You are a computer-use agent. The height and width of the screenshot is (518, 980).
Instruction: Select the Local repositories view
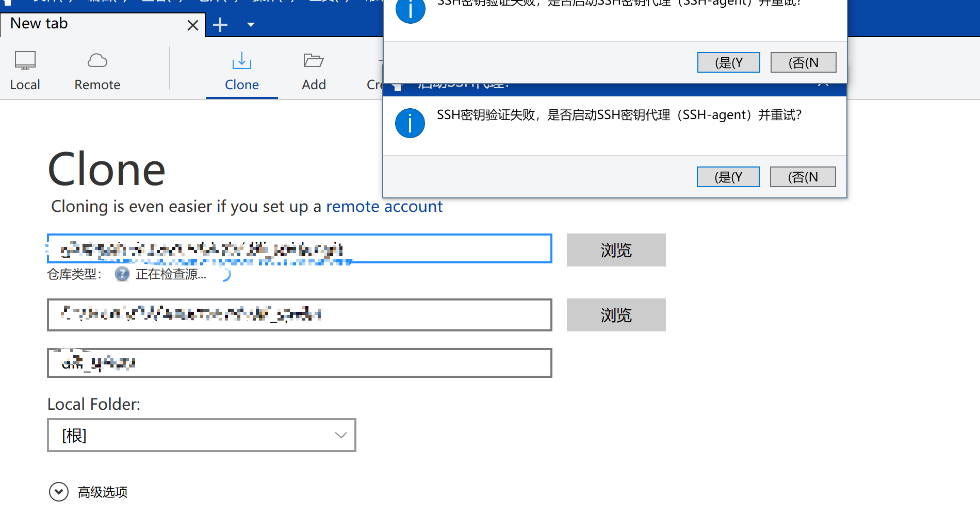point(25,71)
